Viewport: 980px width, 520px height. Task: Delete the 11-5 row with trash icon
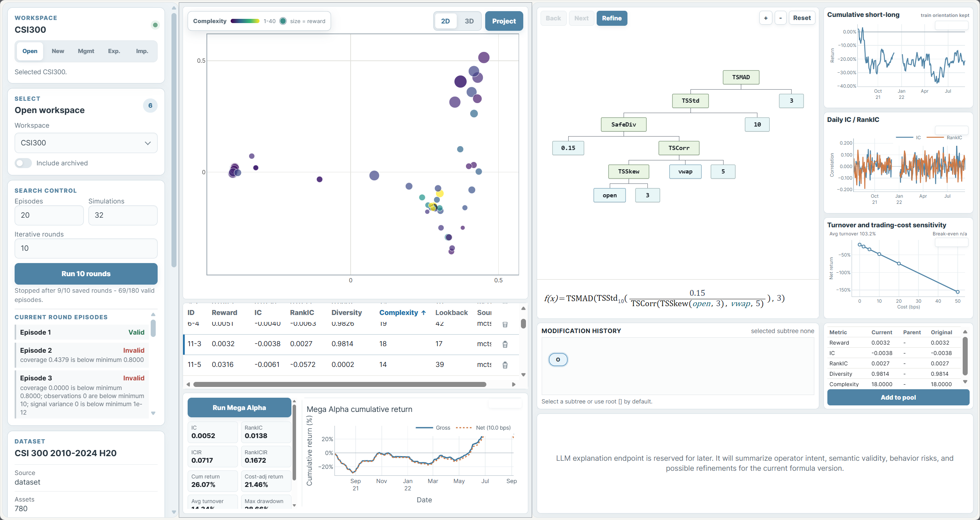(x=505, y=365)
